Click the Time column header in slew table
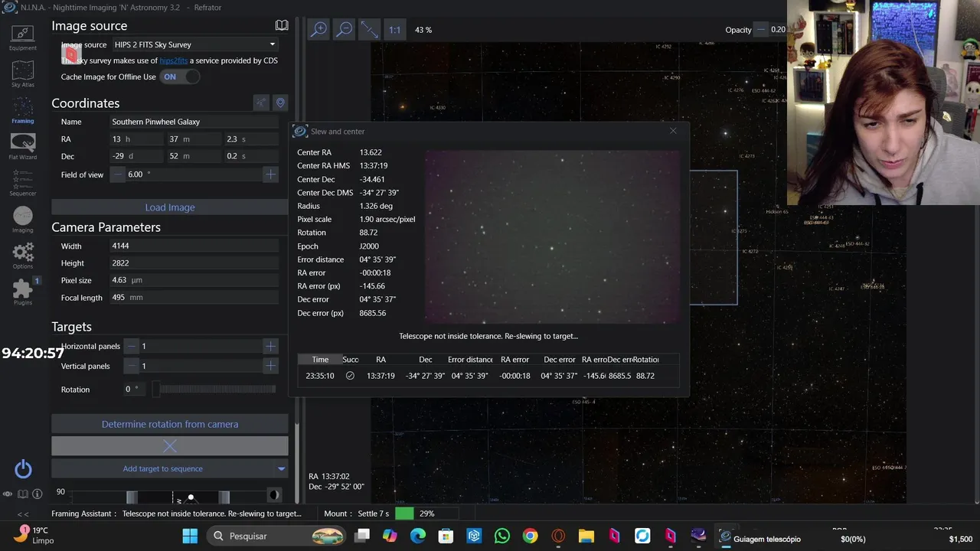The height and width of the screenshot is (551, 980). tap(320, 360)
